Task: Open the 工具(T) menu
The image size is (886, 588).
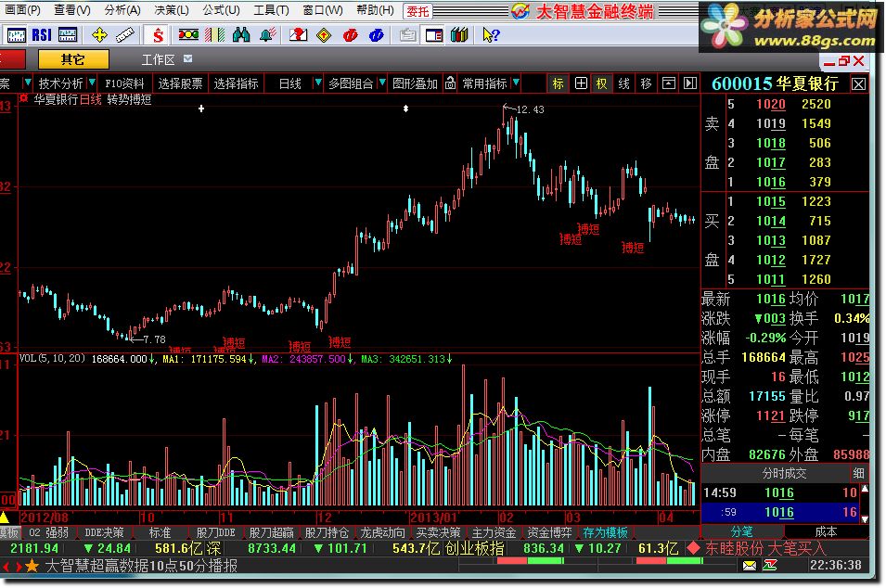Action: point(271,9)
